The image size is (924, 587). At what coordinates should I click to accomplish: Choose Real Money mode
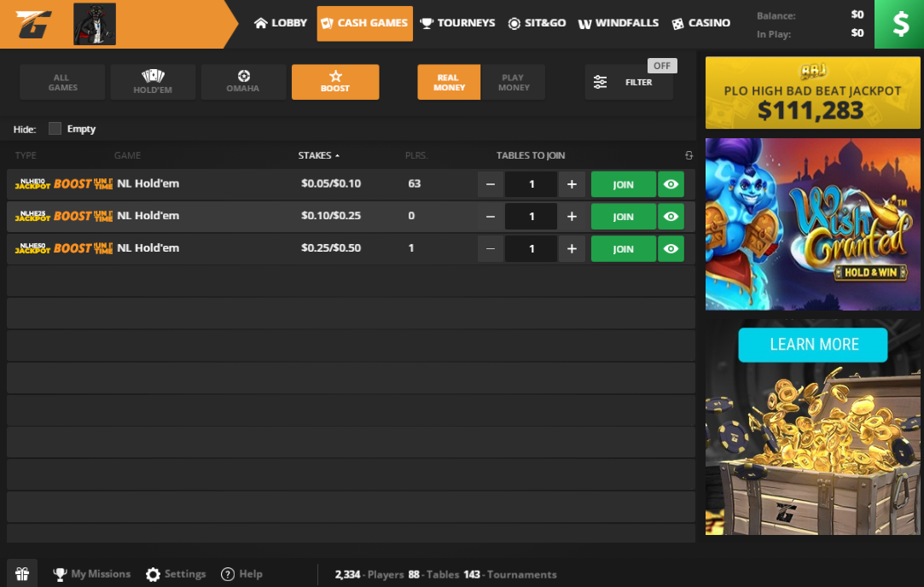449,82
